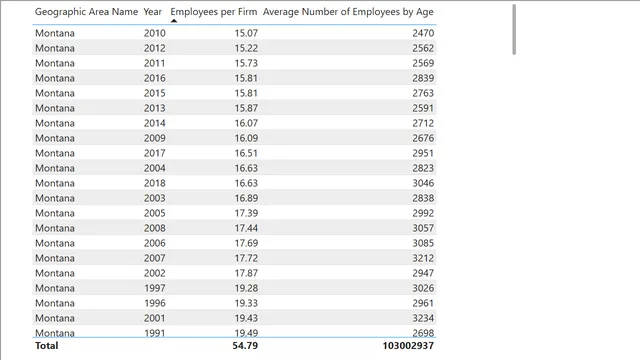Click the 16.89 employees per firm value
This screenshot has height=360, width=640.
click(246, 198)
